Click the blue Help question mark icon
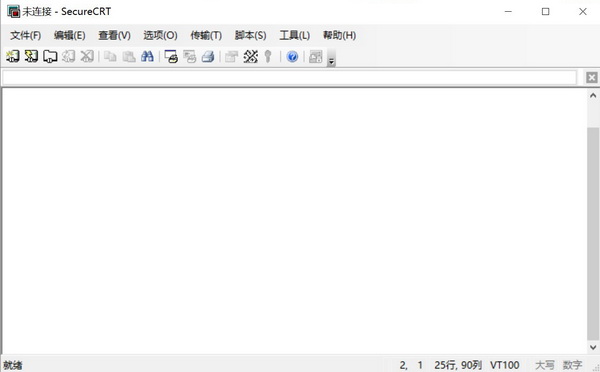 tap(292, 57)
